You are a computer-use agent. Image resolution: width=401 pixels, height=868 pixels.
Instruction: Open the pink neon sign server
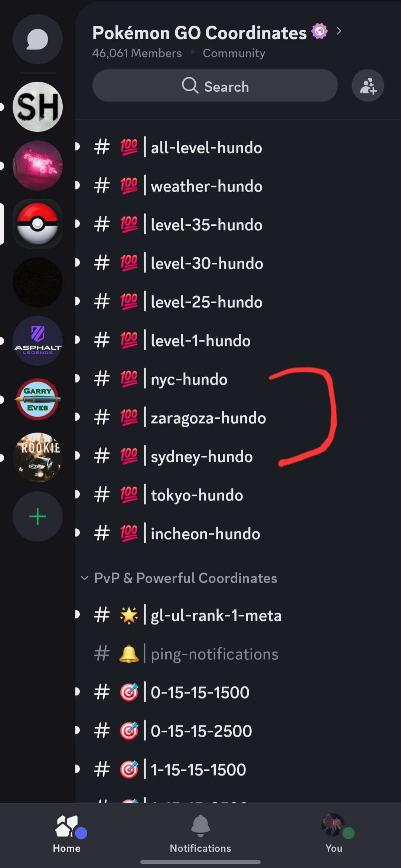coord(38,166)
